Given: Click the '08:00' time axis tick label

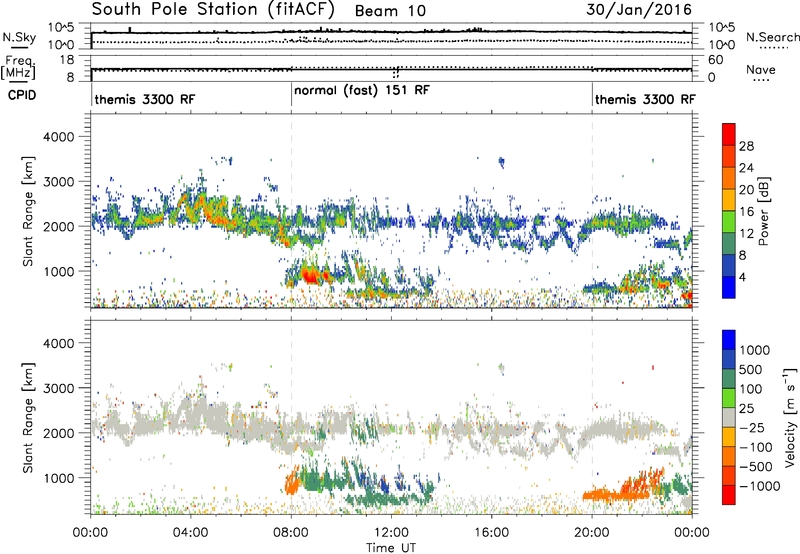Looking at the screenshot, I should 291,533.
